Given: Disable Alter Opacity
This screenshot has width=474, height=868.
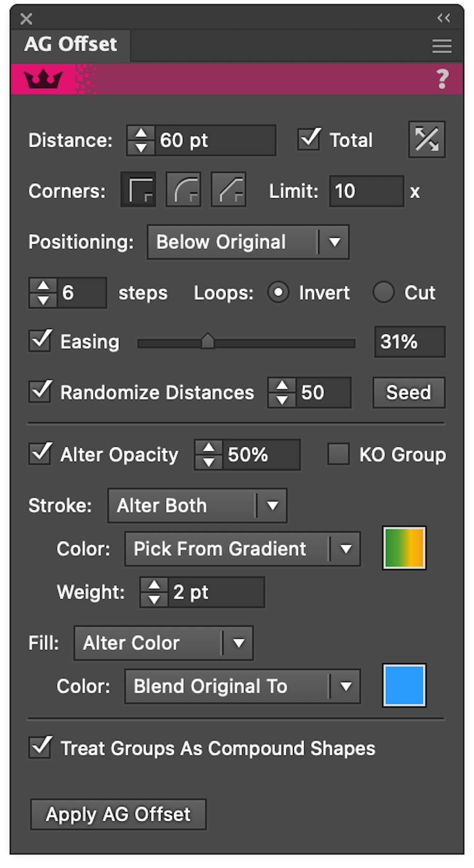Looking at the screenshot, I should (x=40, y=454).
